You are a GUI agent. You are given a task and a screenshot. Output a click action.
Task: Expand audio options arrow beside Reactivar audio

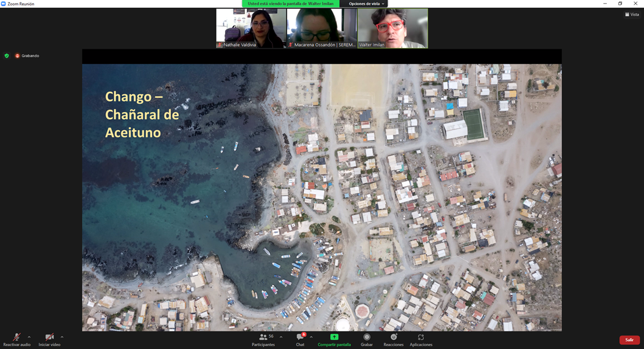(x=29, y=337)
